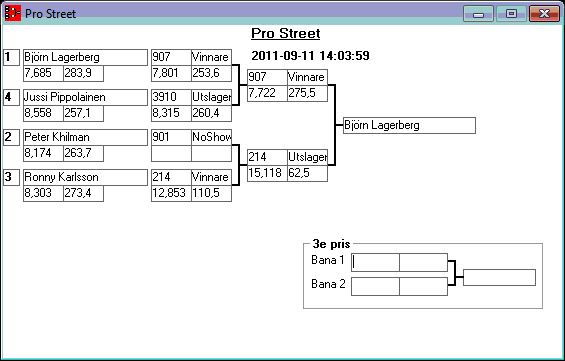The height and width of the screenshot is (361, 565).
Task: Click the Jussi Pippolainen name field
Action: pyautogui.click(x=85, y=97)
